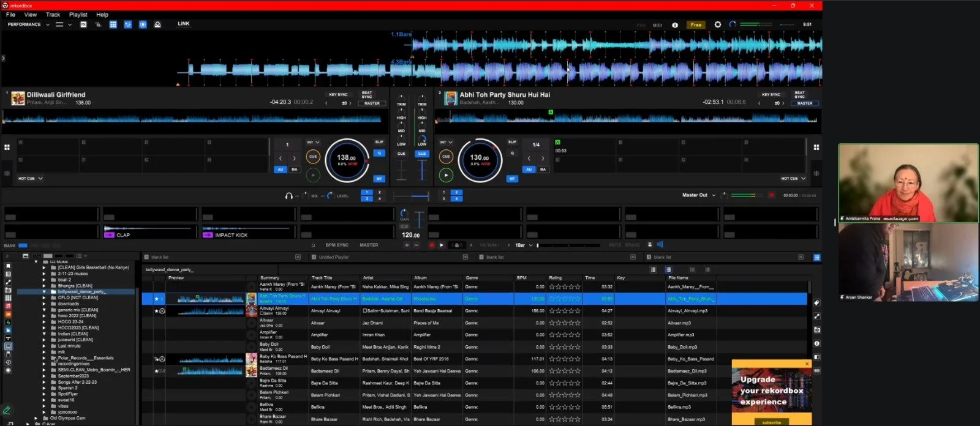Switch to the Untitled Playlist palette tab
The width and height of the screenshot is (980, 426).
(388, 257)
